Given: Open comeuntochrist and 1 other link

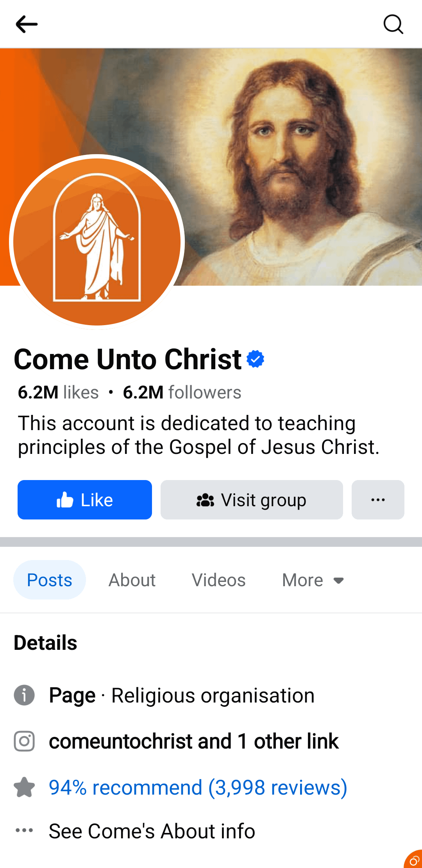Looking at the screenshot, I should point(193,741).
